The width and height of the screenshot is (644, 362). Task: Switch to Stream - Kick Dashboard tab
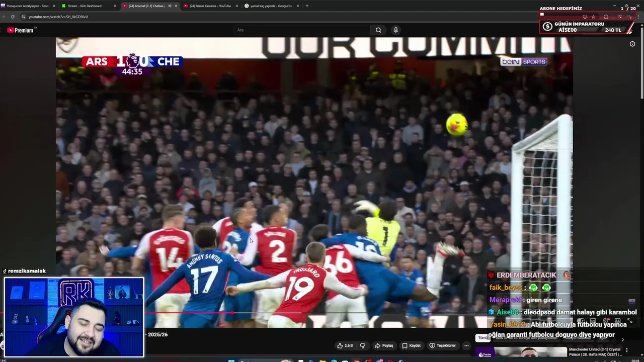click(84, 6)
